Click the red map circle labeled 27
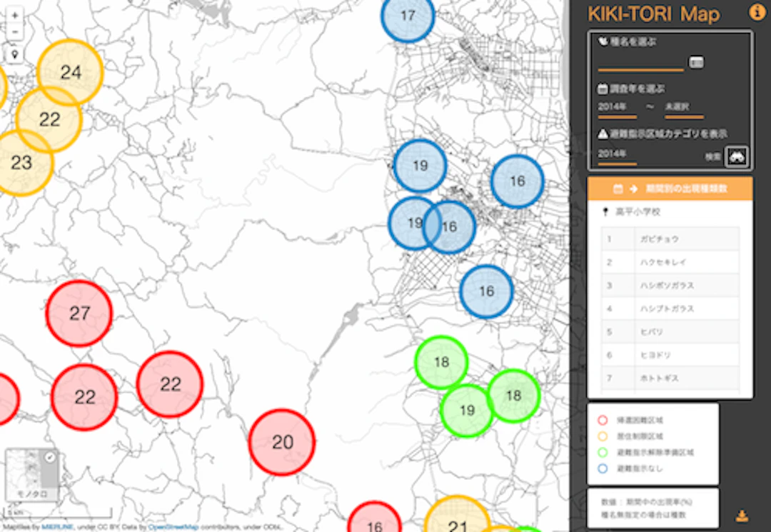 [79, 313]
